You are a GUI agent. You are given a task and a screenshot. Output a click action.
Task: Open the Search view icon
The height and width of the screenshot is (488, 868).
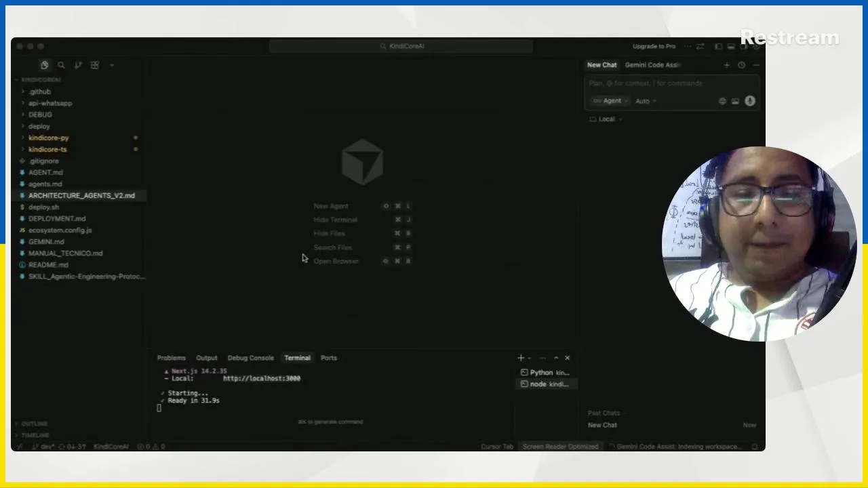tap(61, 65)
